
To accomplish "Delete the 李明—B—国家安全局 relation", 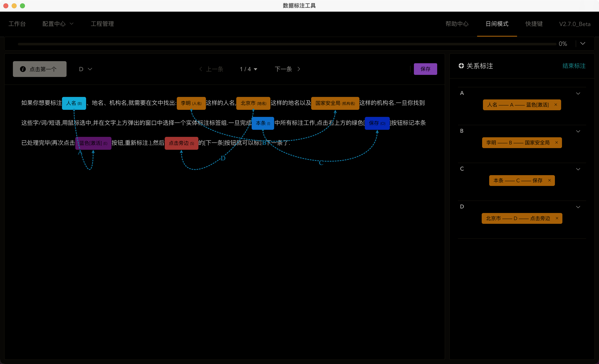I will (556, 142).
